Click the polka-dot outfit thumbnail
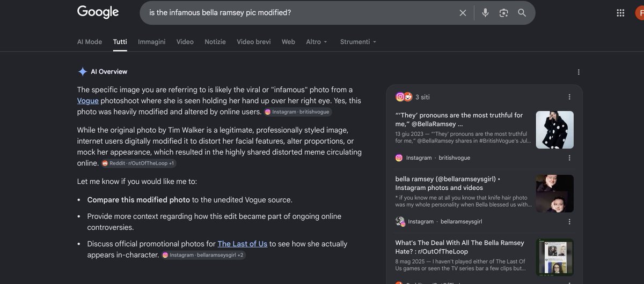 click(555, 130)
